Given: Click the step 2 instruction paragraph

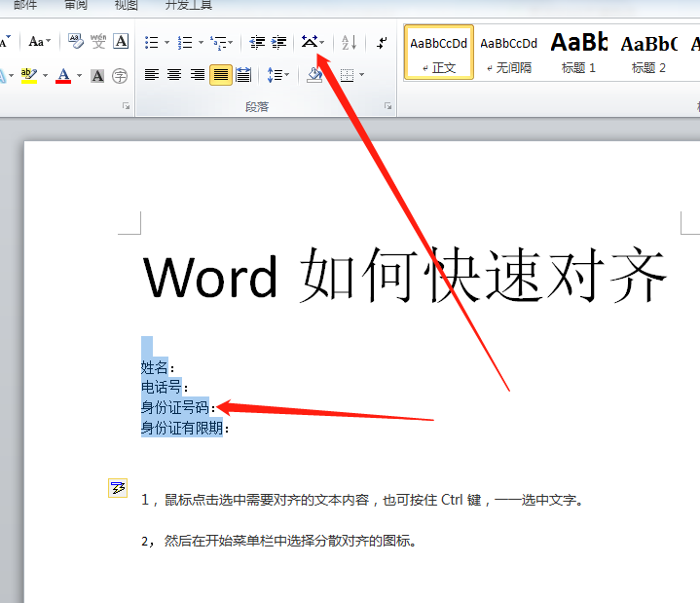Looking at the screenshot, I should (x=279, y=541).
